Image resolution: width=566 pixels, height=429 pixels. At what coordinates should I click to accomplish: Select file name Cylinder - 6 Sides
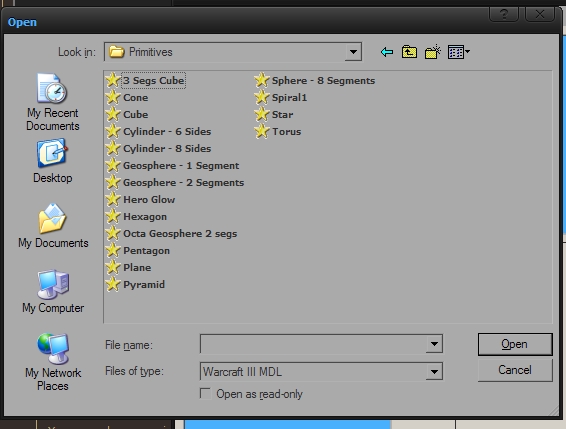pos(167,131)
